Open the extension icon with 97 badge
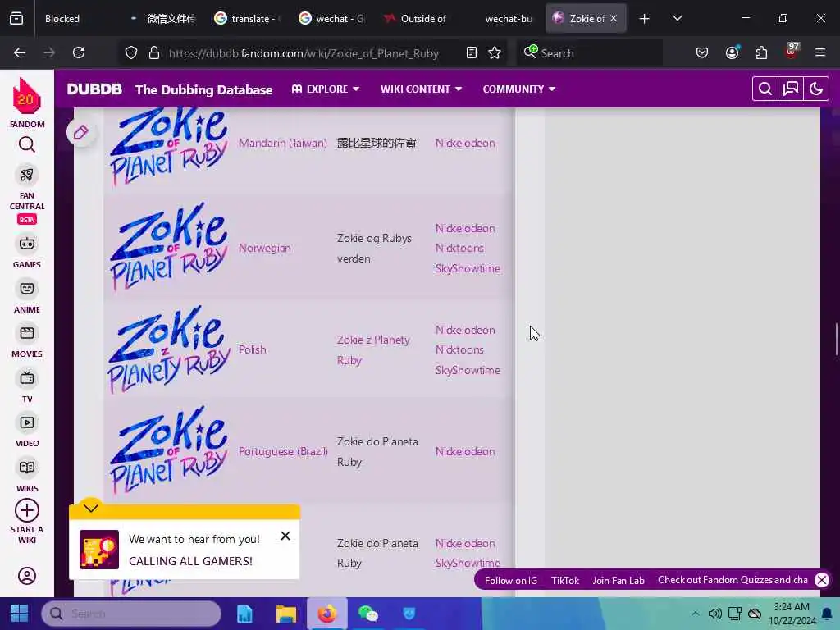The image size is (840, 630). [x=791, y=52]
